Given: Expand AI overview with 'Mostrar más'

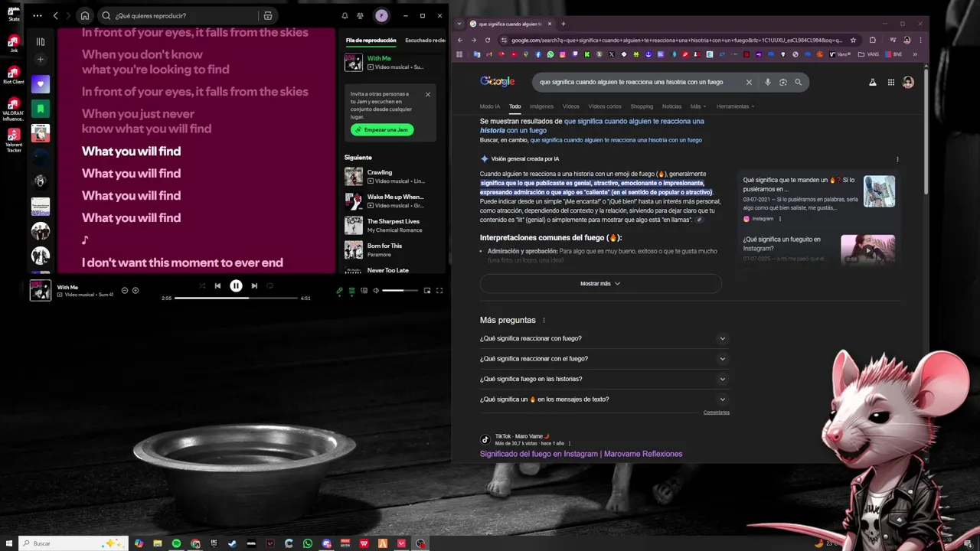Looking at the screenshot, I should (600, 283).
